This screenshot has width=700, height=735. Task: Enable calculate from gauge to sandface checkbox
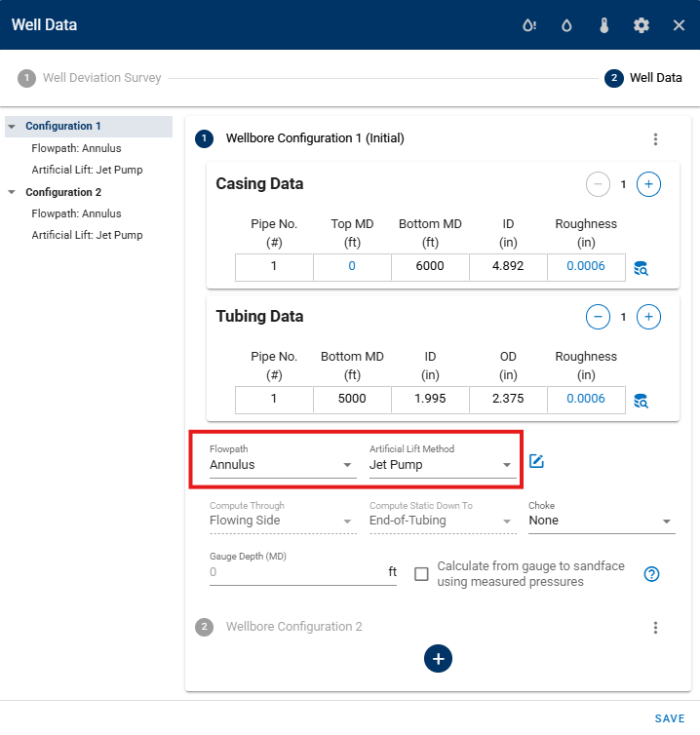pos(421,574)
